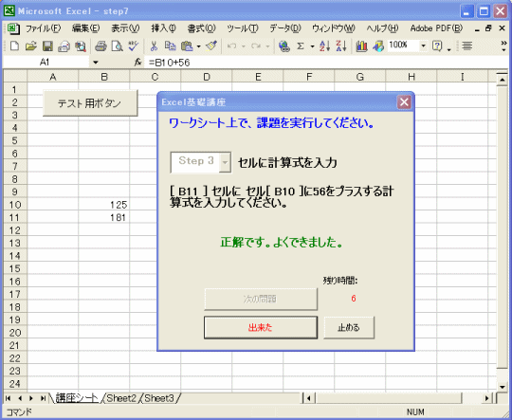The height and width of the screenshot is (420, 512).
Task: Open the データ(D) menu
Action: click(x=284, y=28)
